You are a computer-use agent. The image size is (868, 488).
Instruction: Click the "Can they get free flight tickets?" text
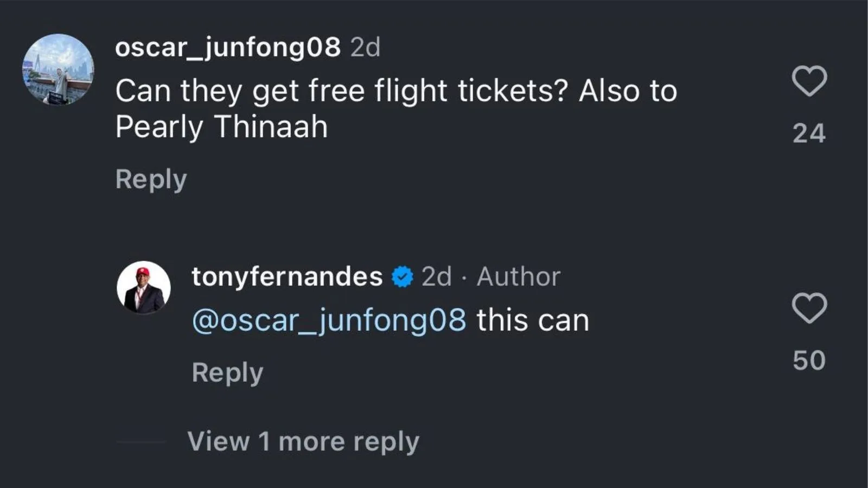coord(342,91)
